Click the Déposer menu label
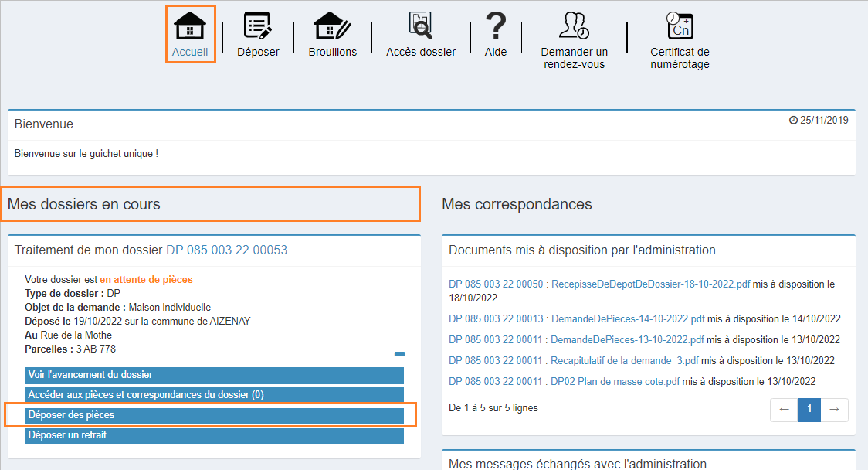The height and width of the screenshot is (470, 868). [x=258, y=52]
